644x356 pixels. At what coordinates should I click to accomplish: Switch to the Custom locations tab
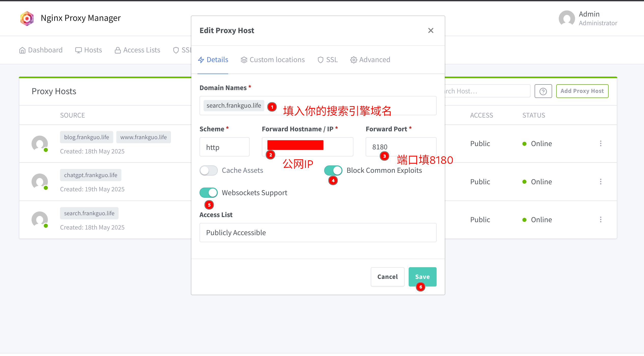click(273, 60)
